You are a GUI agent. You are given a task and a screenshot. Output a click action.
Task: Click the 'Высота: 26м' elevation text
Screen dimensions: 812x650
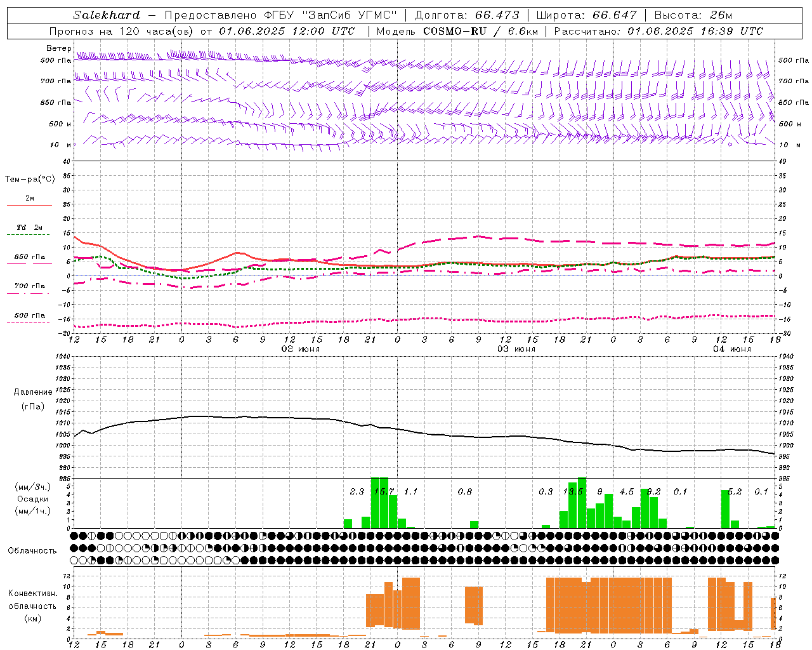point(693,15)
